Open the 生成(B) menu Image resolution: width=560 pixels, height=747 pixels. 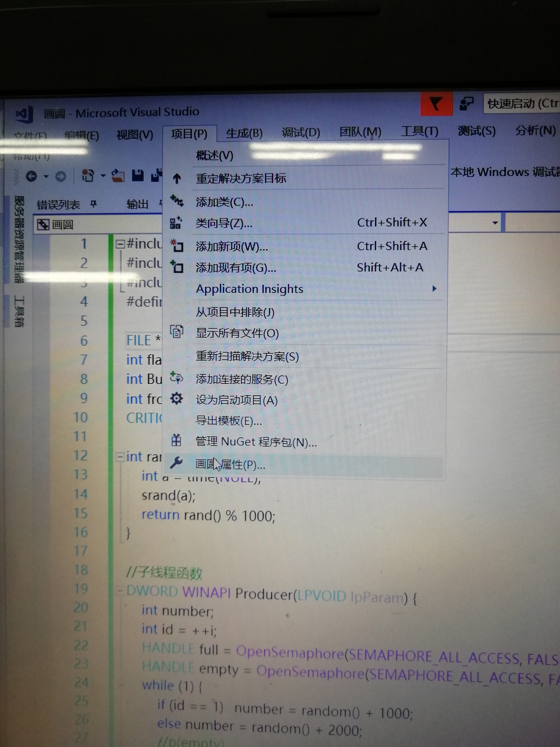pyautogui.click(x=244, y=133)
